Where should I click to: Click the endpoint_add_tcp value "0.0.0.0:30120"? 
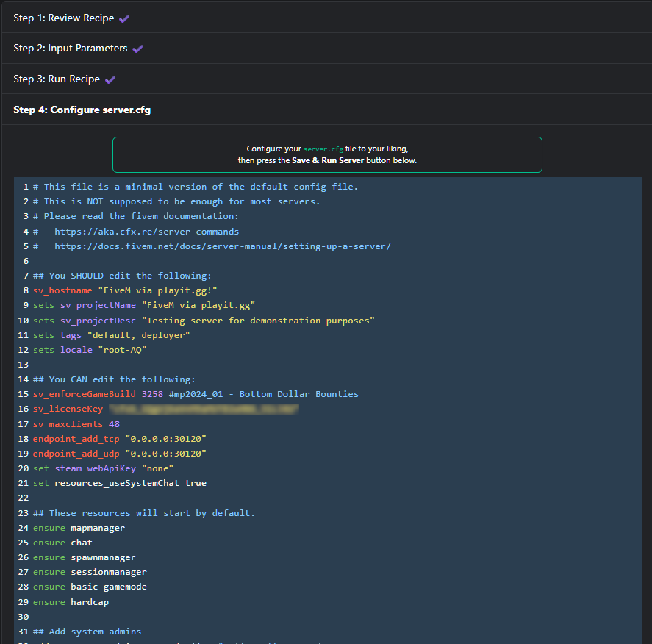click(166, 439)
